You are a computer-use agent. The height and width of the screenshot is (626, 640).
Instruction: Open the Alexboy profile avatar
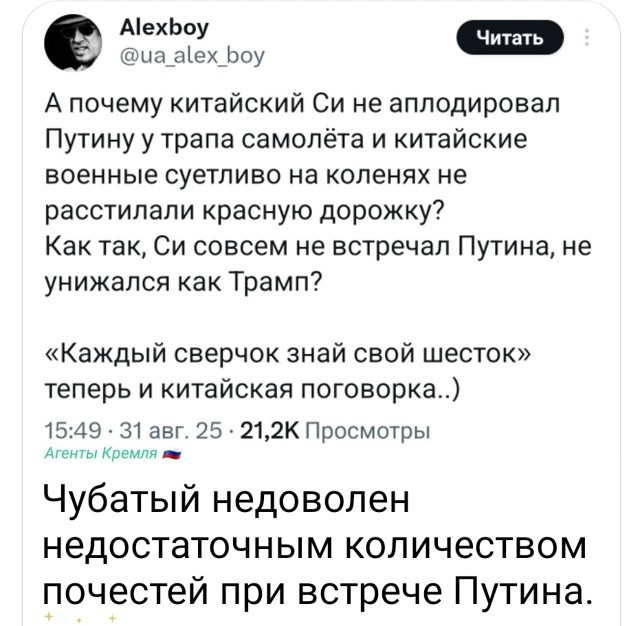point(73,42)
